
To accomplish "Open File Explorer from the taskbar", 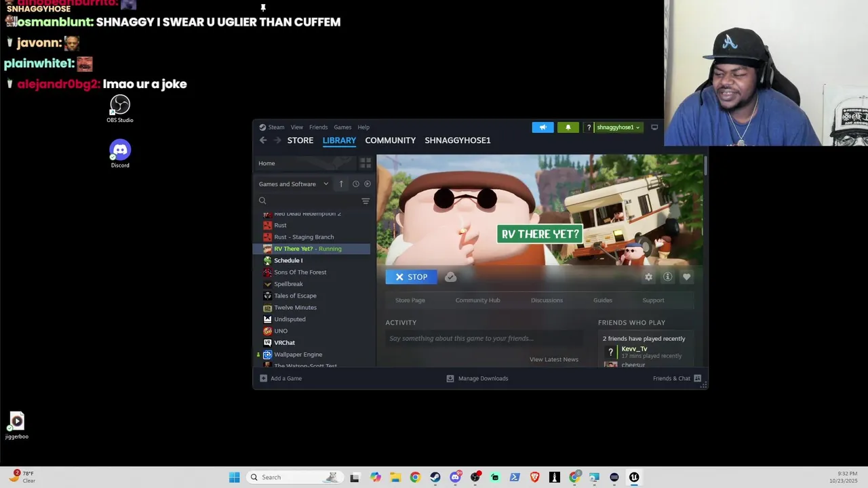I will coord(395,477).
